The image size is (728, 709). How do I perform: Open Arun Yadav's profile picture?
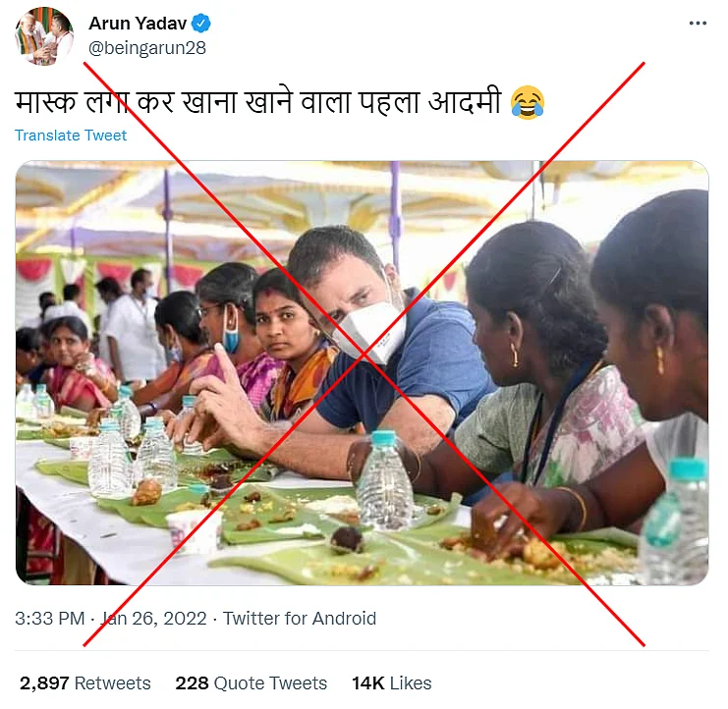[44, 35]
